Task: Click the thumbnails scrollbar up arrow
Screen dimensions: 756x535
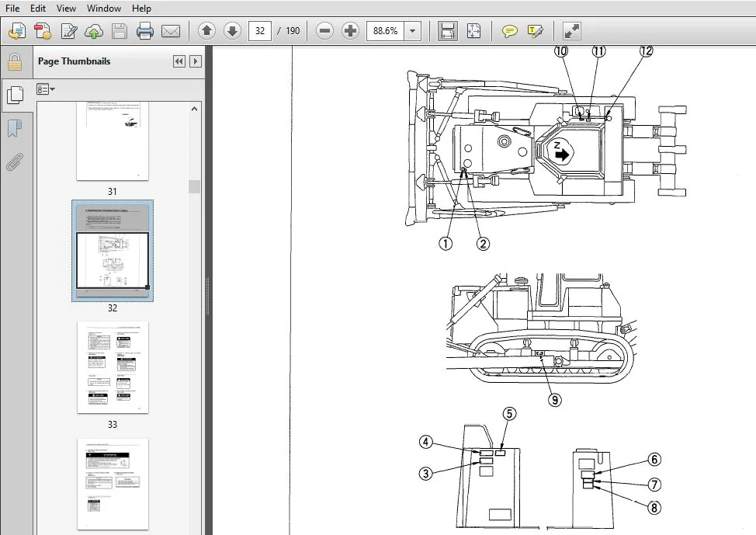Action: [x=194, y=109]
